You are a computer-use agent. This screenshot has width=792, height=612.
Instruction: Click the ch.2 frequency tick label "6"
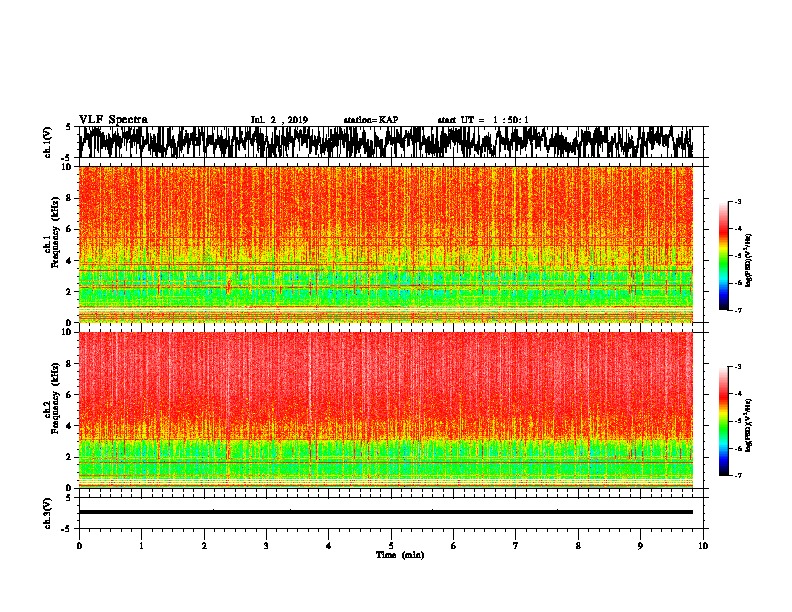[x=69, y=395]
